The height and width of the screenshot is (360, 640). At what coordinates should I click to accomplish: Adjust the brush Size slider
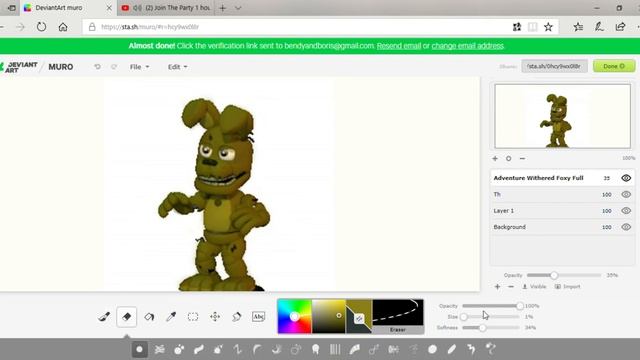point(491,317)
